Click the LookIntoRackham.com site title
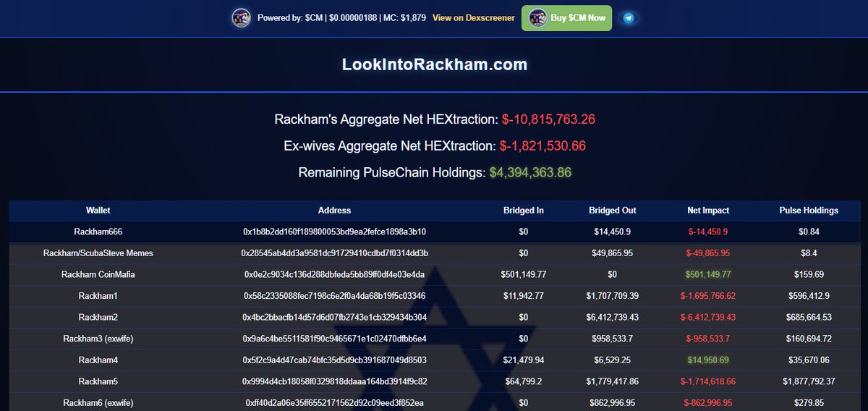 434,64
